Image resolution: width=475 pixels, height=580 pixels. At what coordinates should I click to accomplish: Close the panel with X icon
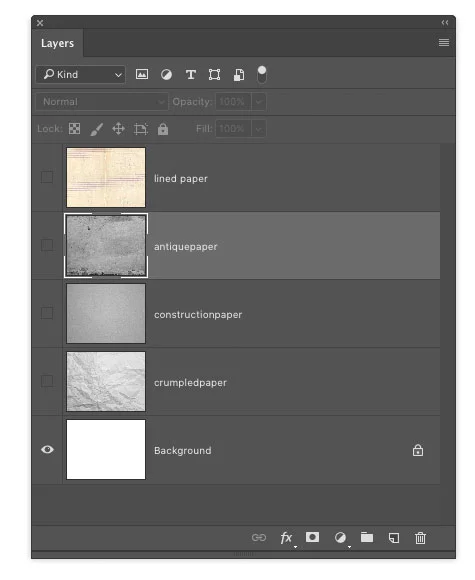[x=40, y=23]
